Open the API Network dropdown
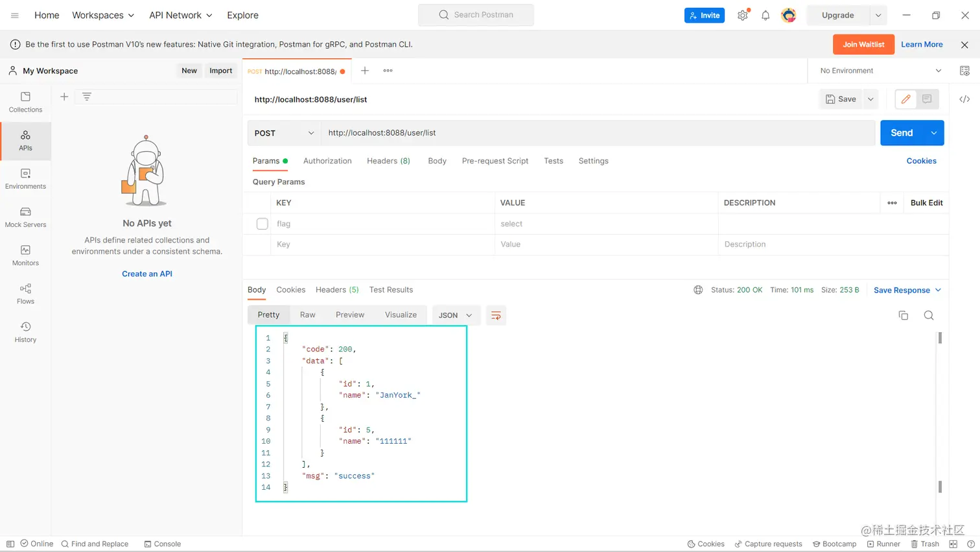Viewport: 980px width, 552px height. coord(180,15)
